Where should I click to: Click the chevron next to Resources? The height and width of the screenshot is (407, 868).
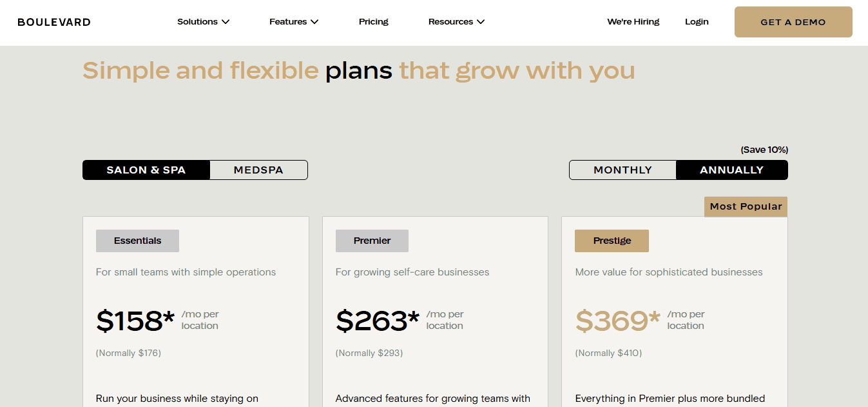pos(480,22)
